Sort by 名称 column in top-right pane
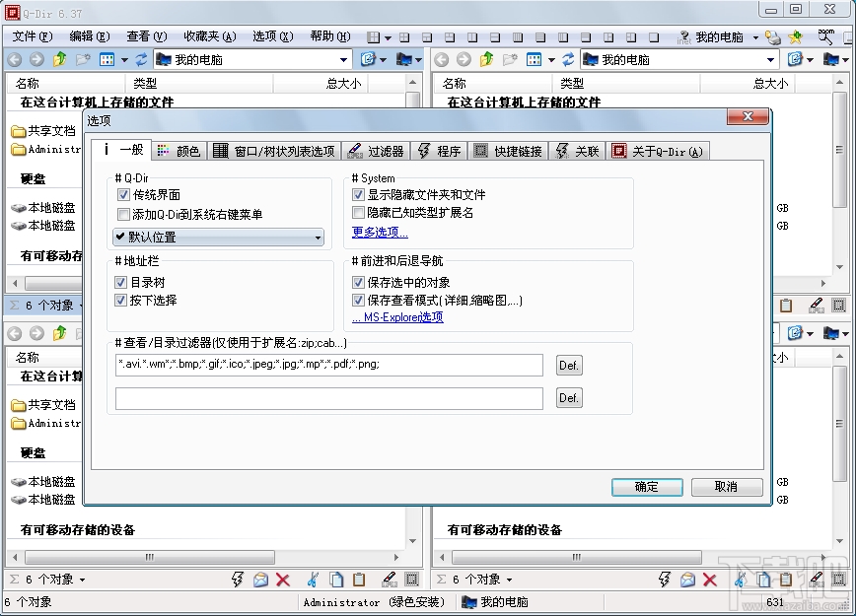 455,84
